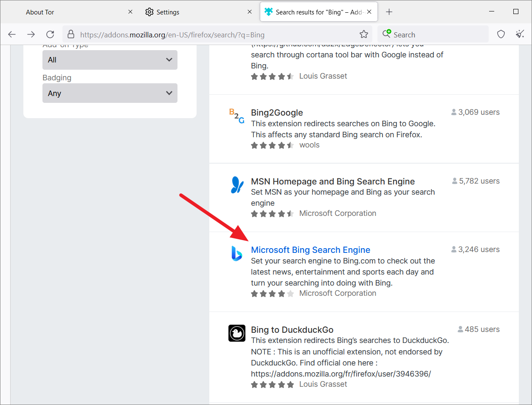Click the Badging filter label
This screenshot has height=405, width=532.
tap(57, 78)
